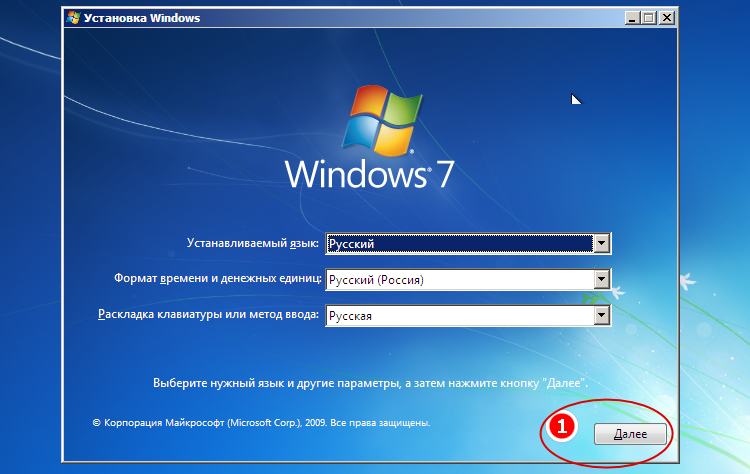Minimize the Установка Windows window
Viewport: 750px width, 474px height.
632,18
